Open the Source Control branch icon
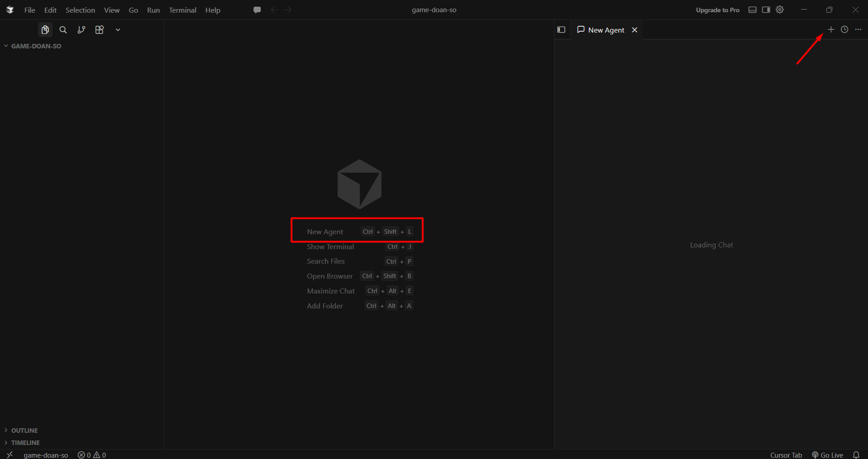 [x=81, y=30]
